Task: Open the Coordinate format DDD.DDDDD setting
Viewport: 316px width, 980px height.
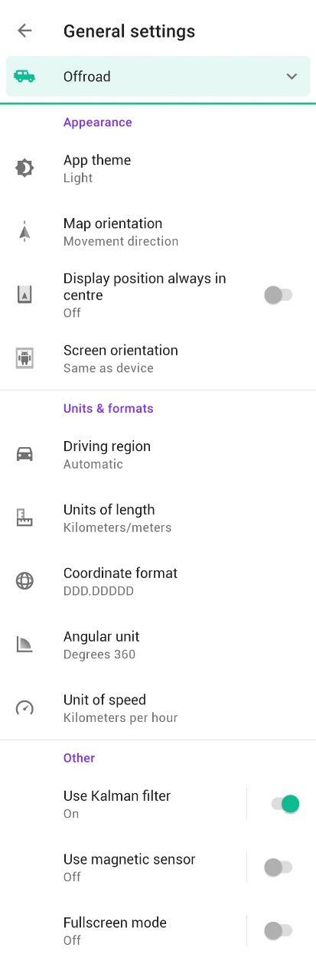Action: [158, 581]
